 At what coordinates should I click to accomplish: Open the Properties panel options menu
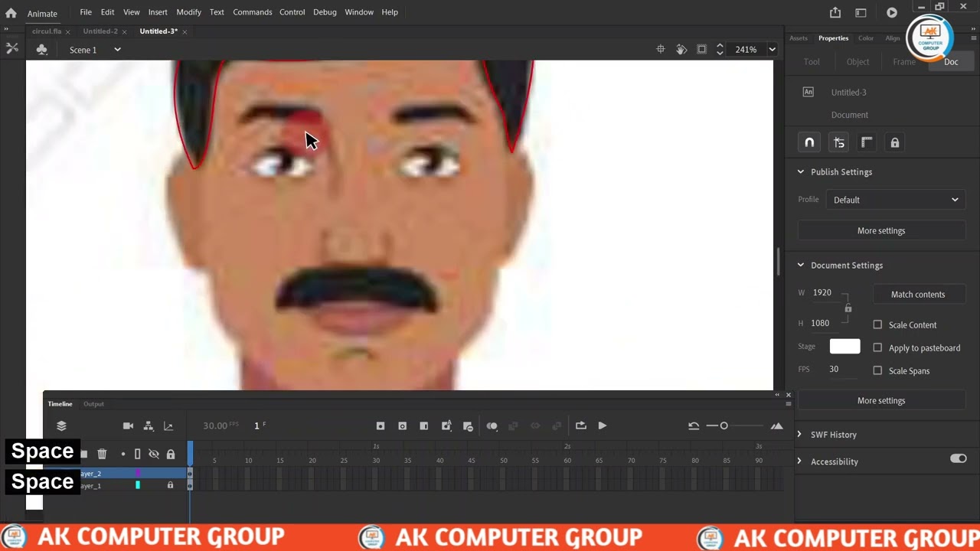973,38
